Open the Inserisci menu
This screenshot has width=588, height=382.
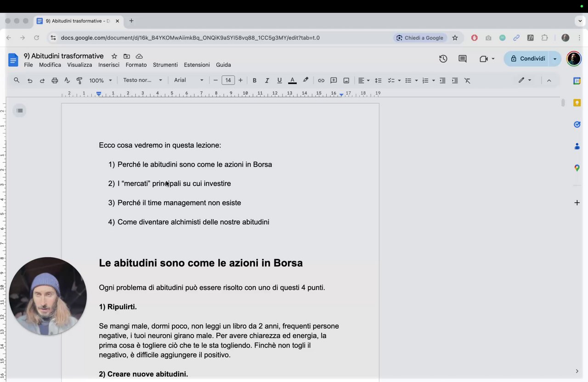click(x=109, y=65)
